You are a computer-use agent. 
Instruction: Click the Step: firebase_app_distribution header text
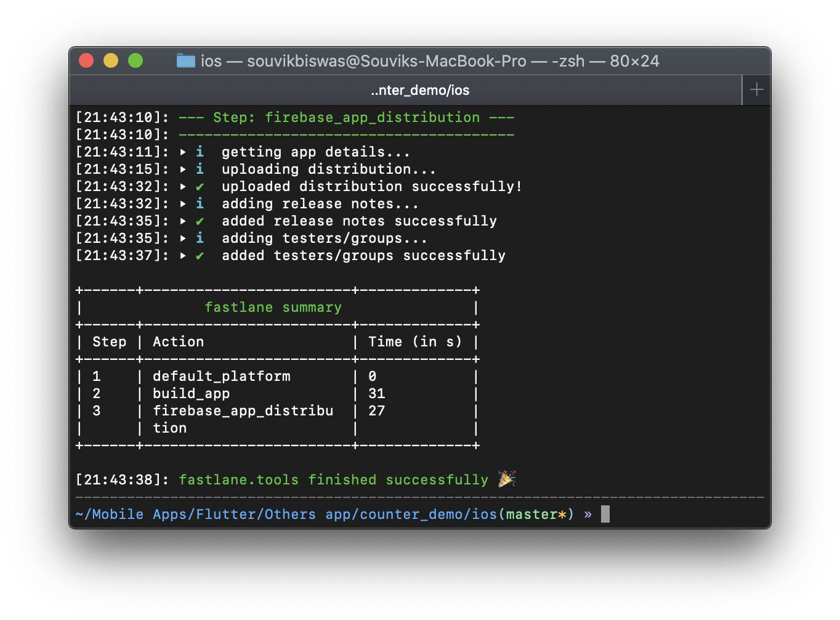pos(347,117)
